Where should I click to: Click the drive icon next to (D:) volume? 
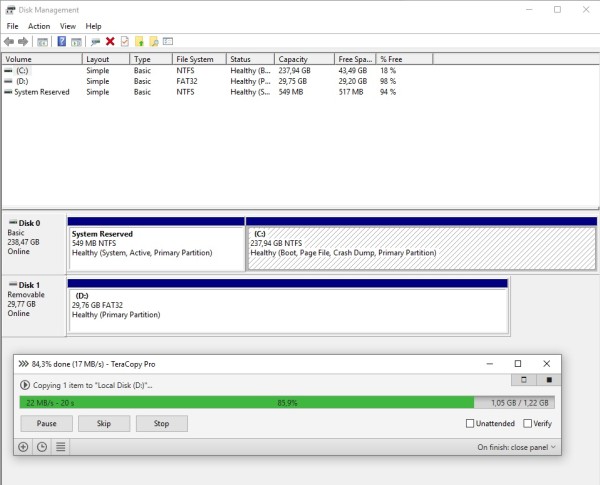click(x=8, y=81)
